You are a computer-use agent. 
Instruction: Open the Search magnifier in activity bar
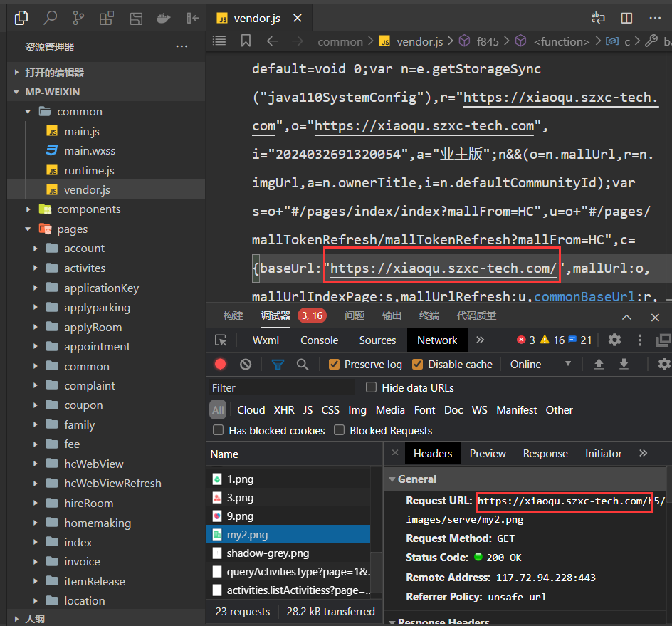click(50, 18)
